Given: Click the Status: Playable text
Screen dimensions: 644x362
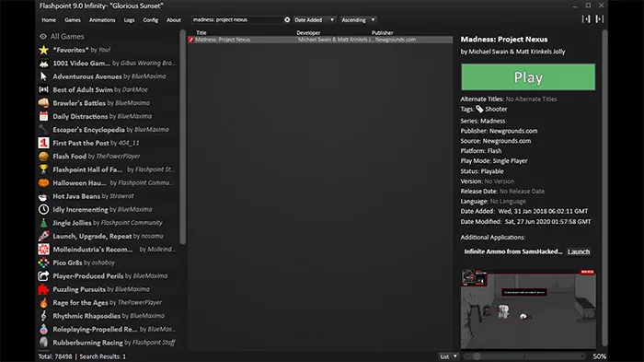Looking at the screenshot, I should click(x=482, y=171).
